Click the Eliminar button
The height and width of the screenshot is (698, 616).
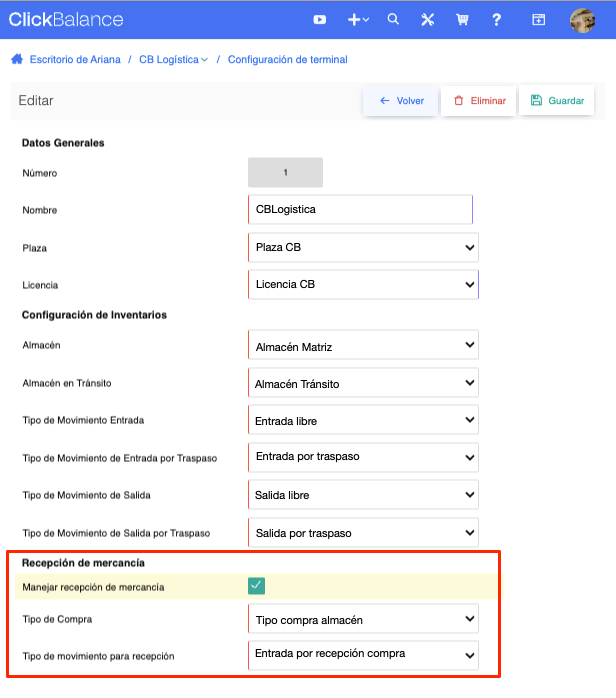[x=478, y=101]
